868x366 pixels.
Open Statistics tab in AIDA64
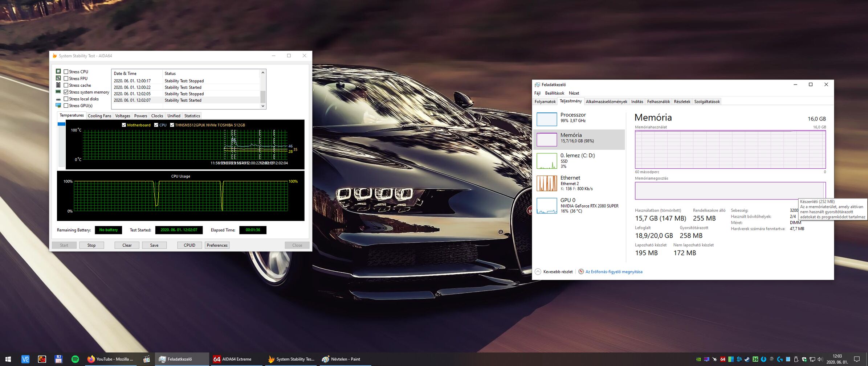[192, 116]
